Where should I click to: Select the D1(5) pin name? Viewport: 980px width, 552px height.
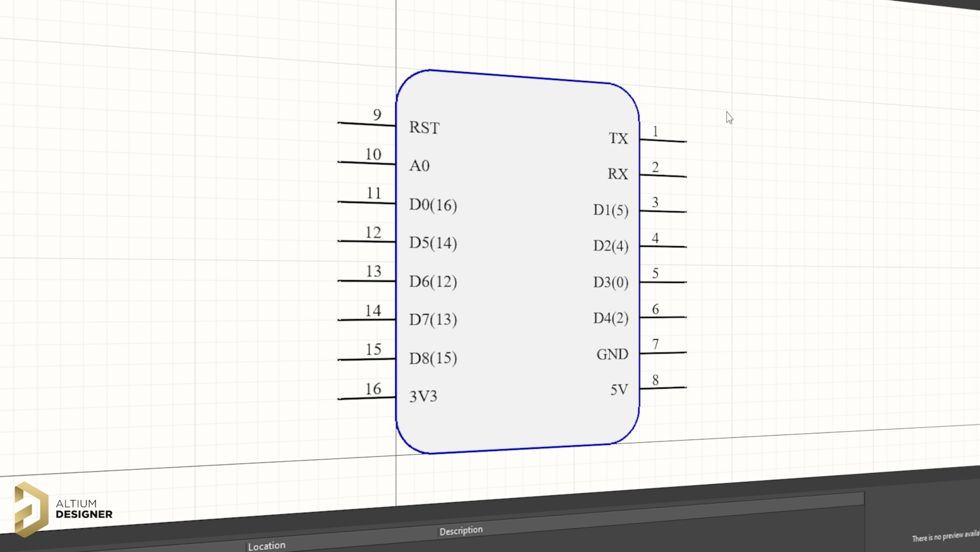pos(610,210)
